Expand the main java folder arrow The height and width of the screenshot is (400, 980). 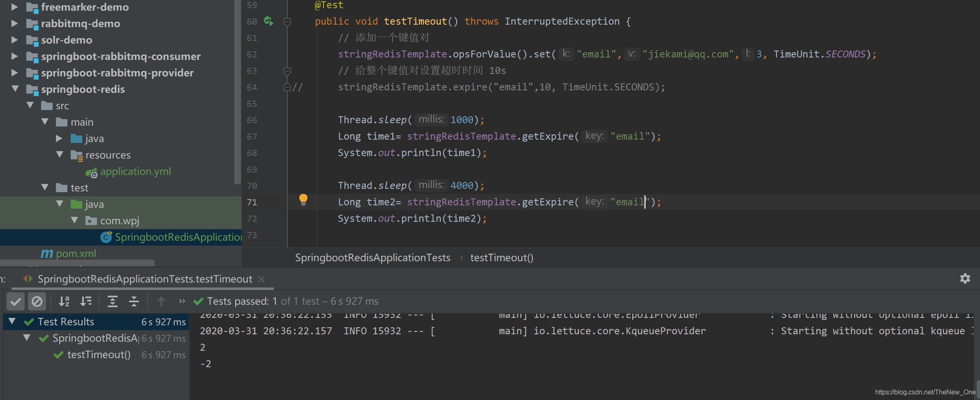tap(59, 138)
